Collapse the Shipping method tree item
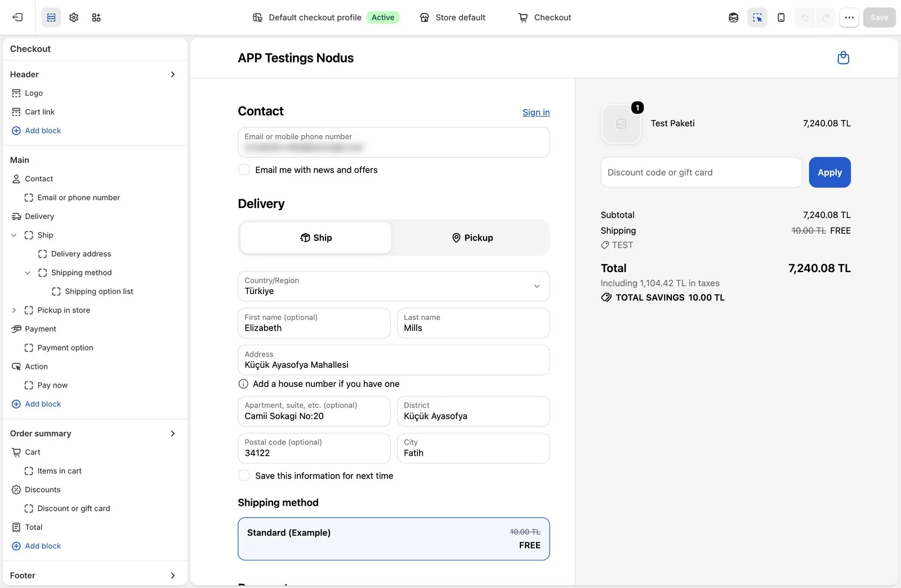This screenshot has width=901, height=588. [x=28, y=273]
